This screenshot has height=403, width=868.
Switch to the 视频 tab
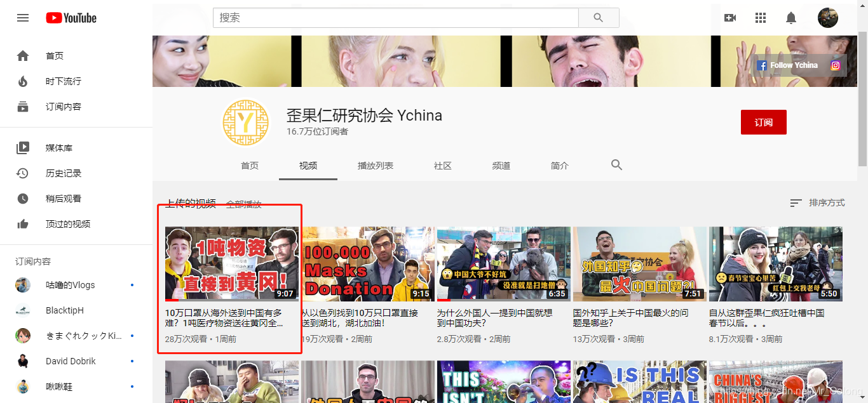[308, 166]
